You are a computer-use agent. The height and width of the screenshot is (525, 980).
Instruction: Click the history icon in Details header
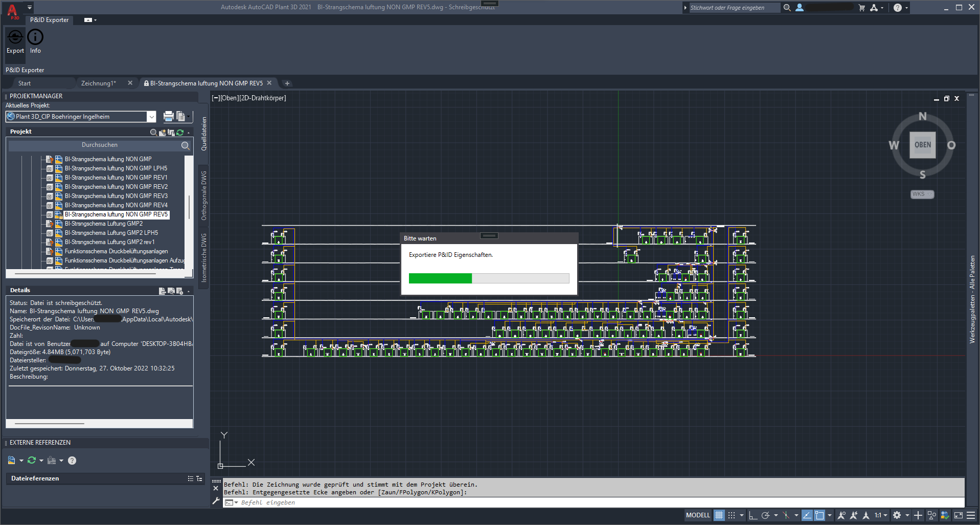point(179,291)
